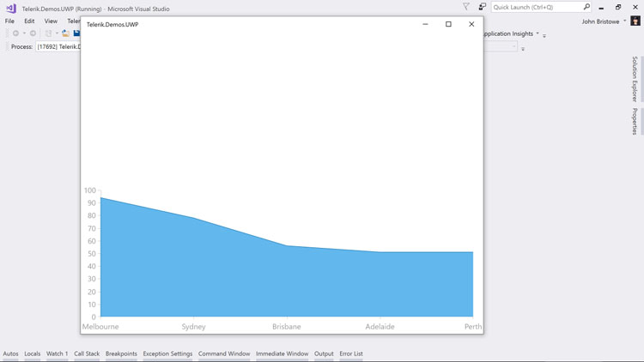Click the Navigate Backward toolbar icon
This screenshot has width=644, height=362.
[15, 33]
